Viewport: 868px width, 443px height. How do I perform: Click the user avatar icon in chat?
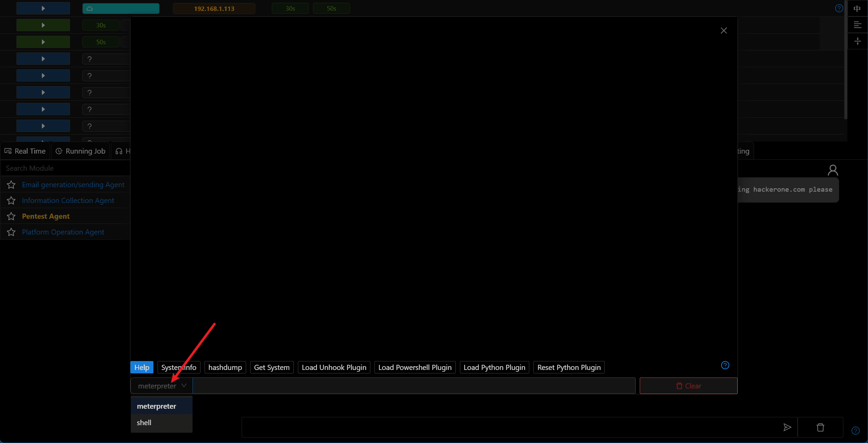(x=833, y=170)
